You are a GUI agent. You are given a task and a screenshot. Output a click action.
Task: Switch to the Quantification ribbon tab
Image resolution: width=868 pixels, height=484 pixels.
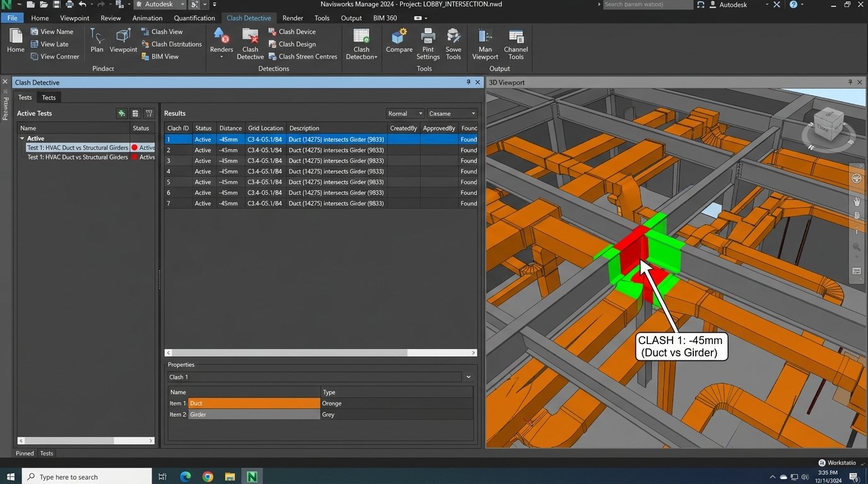pyautogui.click(x=194, y=18)
